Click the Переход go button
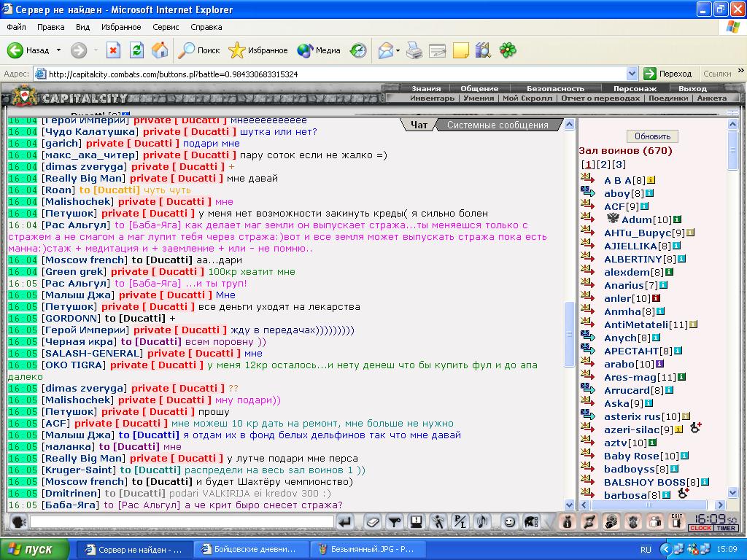 [x=668, y=74]
